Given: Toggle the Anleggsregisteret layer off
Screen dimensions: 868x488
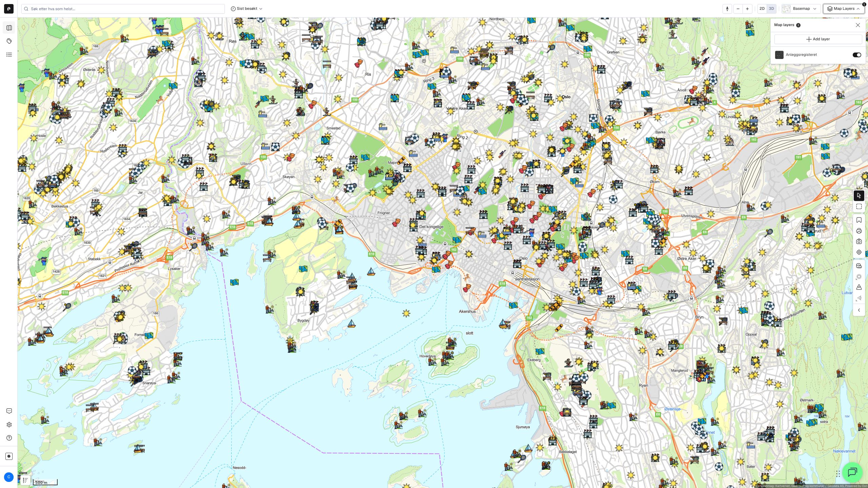Looking at the screenshot, I should [857, 55].
